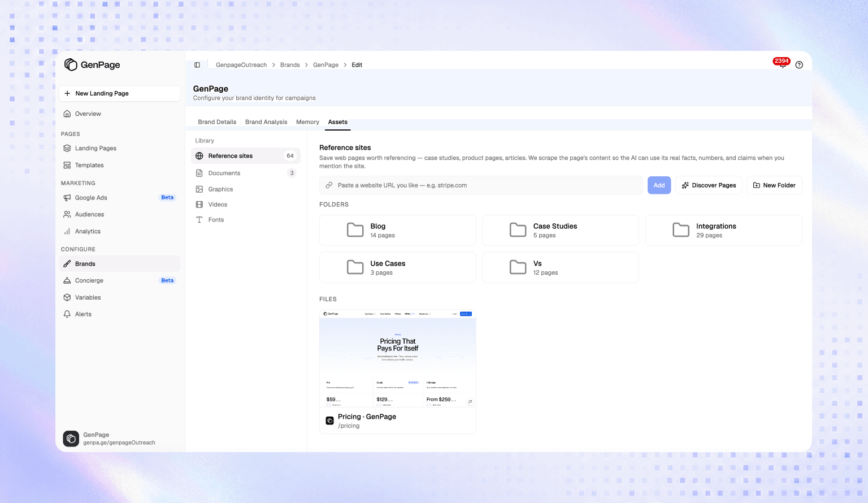
Task: Click the 'Pricing · GenPage' file title
Action: [367, 417]
